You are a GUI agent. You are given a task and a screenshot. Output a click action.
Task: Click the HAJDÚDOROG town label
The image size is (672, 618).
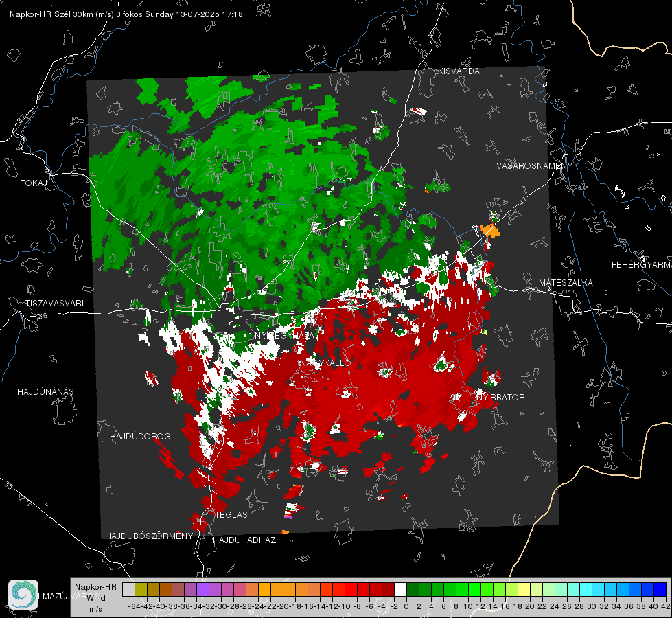(x=140, y=436)
